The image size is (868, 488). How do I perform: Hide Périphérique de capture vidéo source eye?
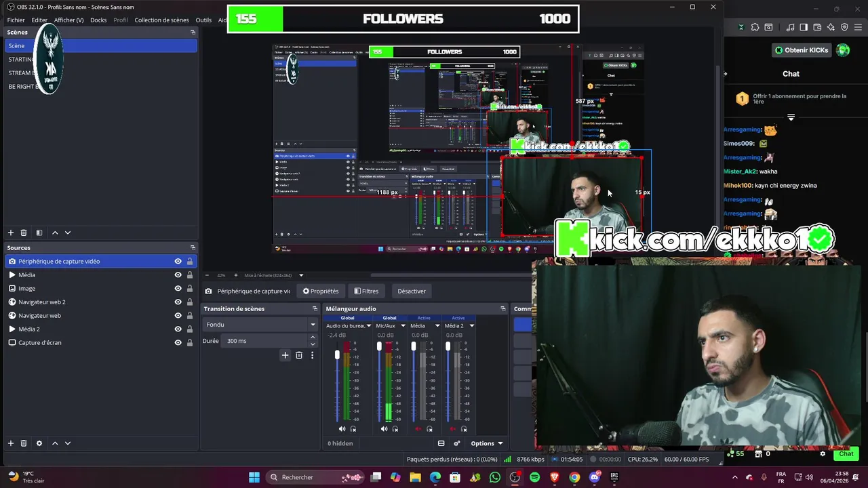pyautogui.click(x=178, y=261)
